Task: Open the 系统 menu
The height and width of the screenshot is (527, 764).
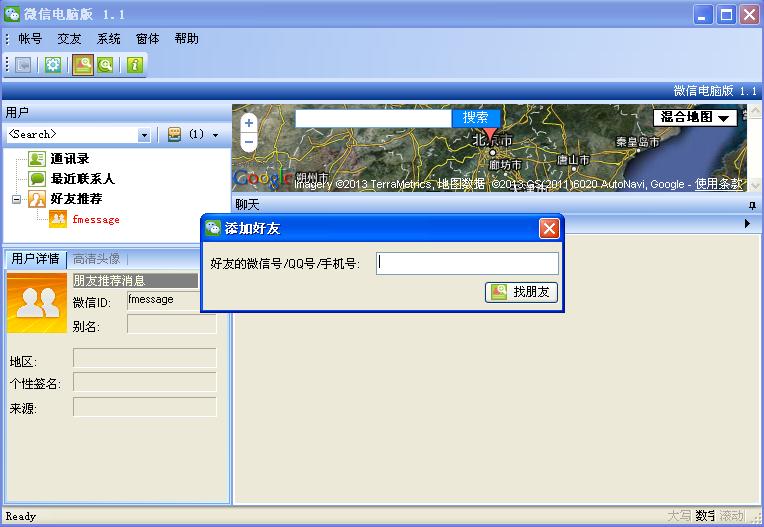Action: [108, 38]
